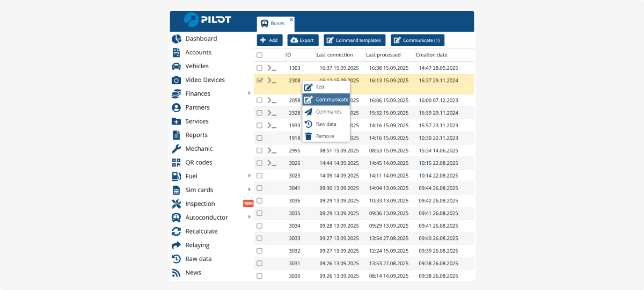Toggle the select-all checkbox in header
The width and height of the screenshot is (644, 290).
(260, 55)
